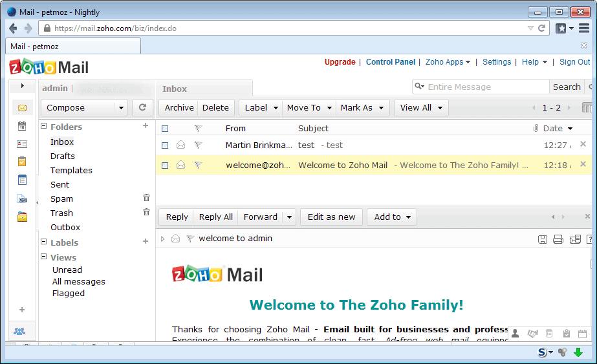Open the Tasks clipboard icon in sidebar
The image size is (597, 364).
click(x=22, y=161)
